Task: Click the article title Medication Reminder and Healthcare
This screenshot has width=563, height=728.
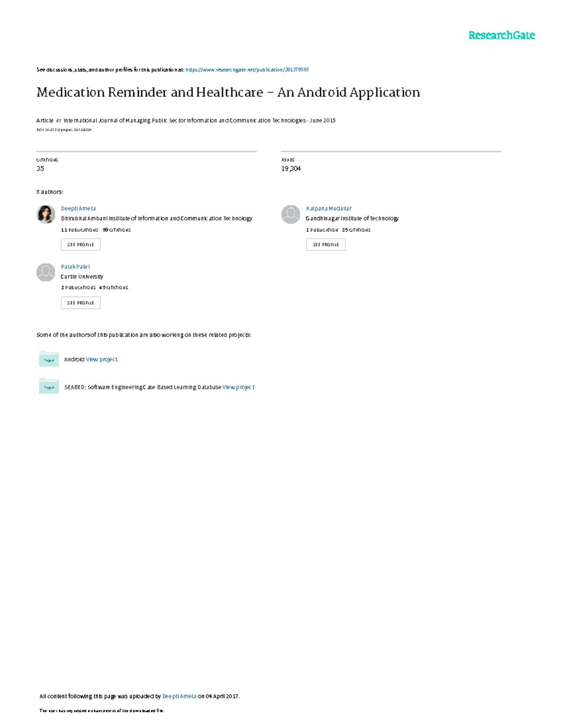Action: pos(228,92)
